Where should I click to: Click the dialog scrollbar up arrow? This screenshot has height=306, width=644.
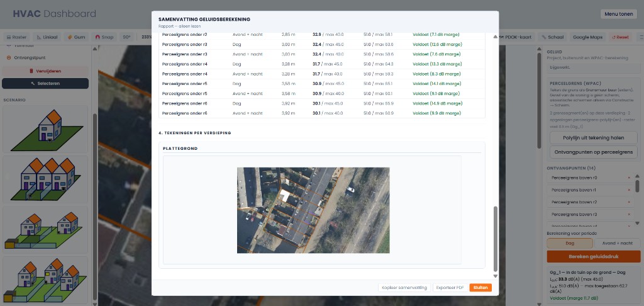click(x=496, y=37)
